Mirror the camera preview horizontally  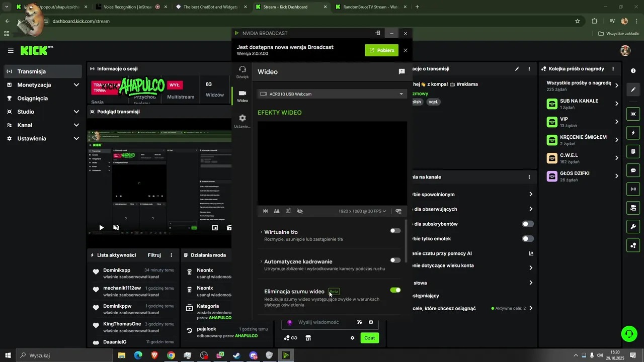pyautogui.click(x=265, y=211)
